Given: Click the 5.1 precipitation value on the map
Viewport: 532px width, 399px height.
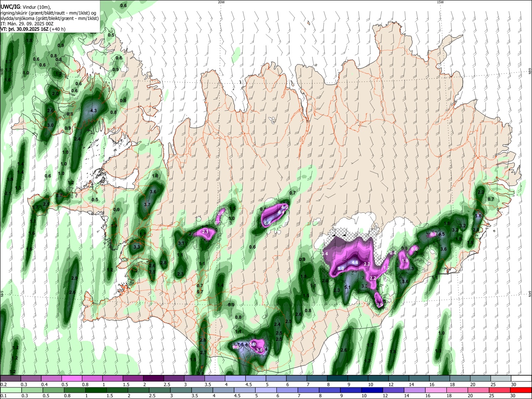Looking at the screenshot, I should 348,287.
